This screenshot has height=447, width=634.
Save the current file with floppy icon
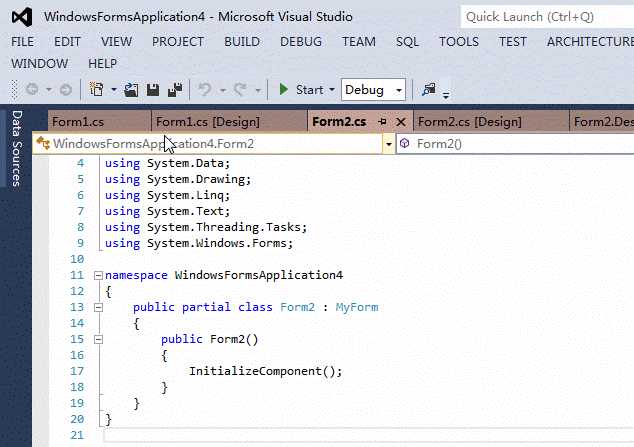(x=153, y=89)
